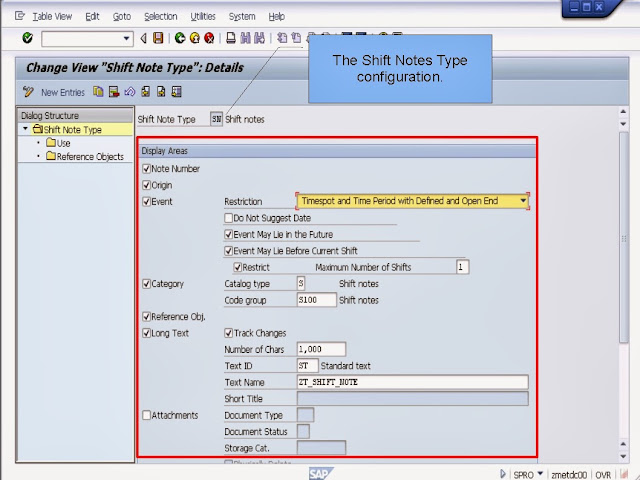Click the Other Entry icon
The height and width of the screenshot is (480, 640).
[x=176, y=92]
